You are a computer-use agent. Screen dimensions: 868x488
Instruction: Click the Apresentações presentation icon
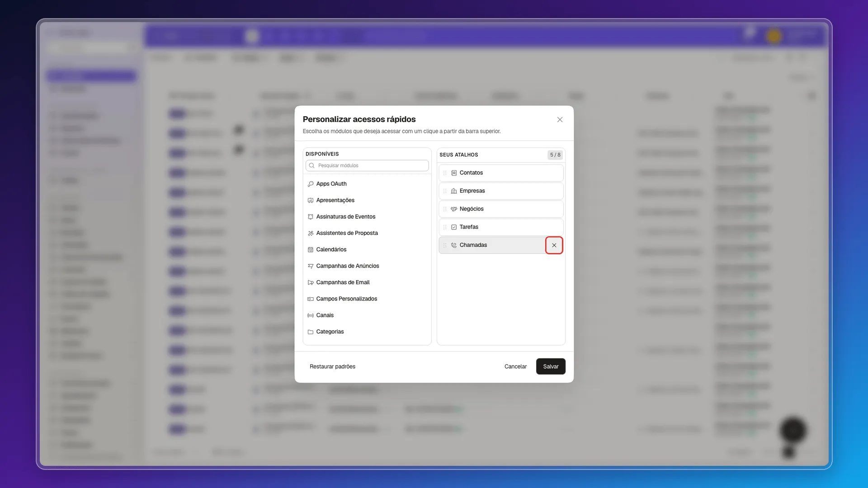tap(311, 200)
